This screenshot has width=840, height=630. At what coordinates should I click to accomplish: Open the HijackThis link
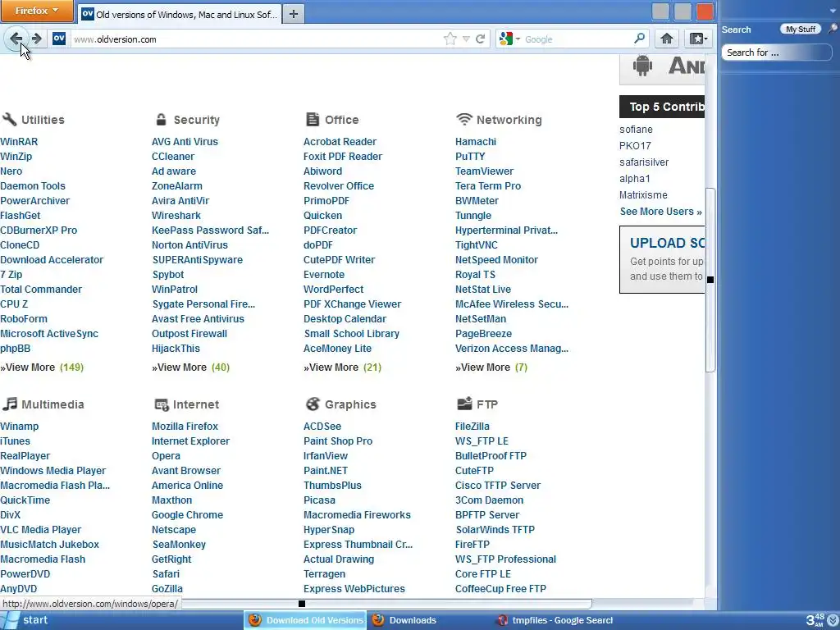coord(176,348)
